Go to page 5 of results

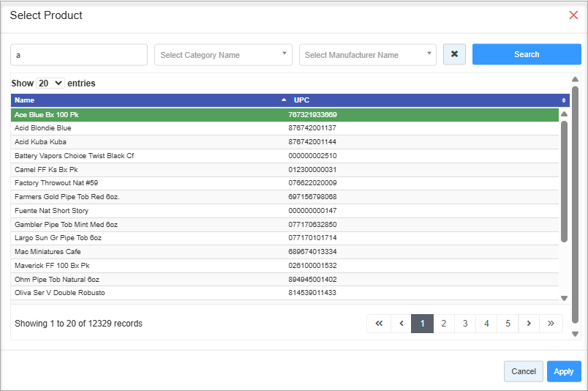[508, 324]
